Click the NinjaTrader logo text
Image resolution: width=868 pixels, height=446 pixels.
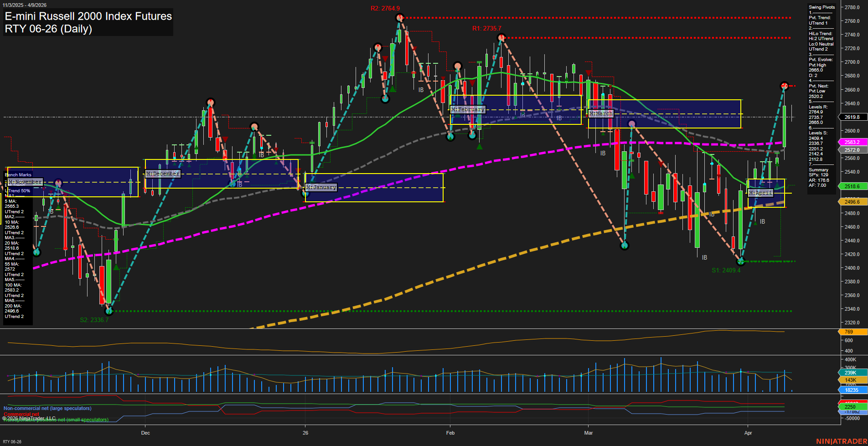pyautogui.click(x=840, y=441)
